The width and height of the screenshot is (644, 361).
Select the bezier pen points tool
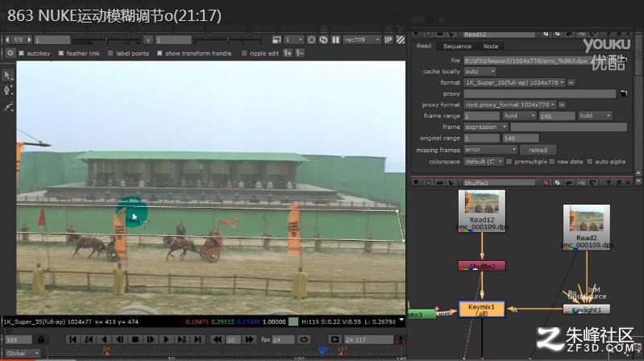[7, 91]
